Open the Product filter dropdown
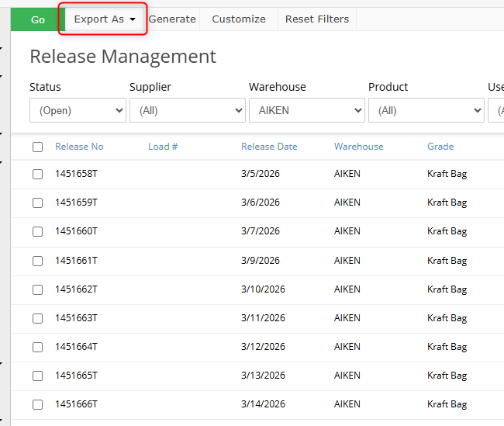Viewport: 504px width, 426px height. [426, 111]
